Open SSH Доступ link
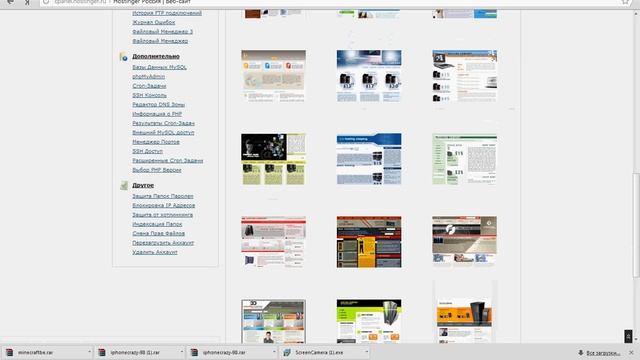 click(147, 151)
